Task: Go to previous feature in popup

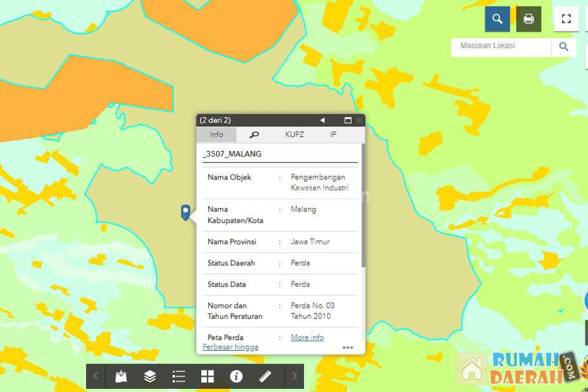Action: pos(322,120)
